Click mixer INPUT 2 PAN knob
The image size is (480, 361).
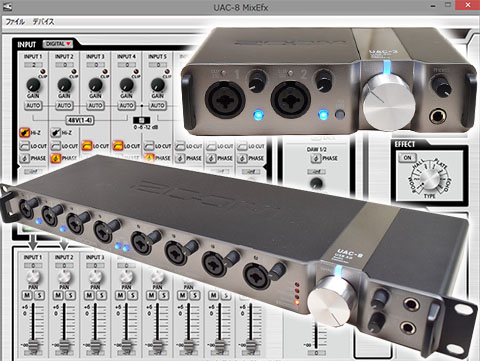coord(64,277)
